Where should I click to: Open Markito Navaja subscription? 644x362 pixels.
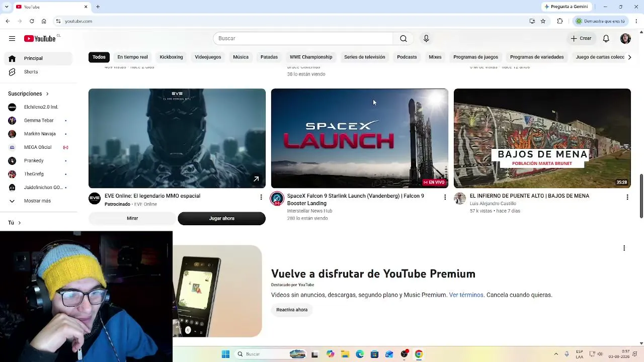point(38,134)
